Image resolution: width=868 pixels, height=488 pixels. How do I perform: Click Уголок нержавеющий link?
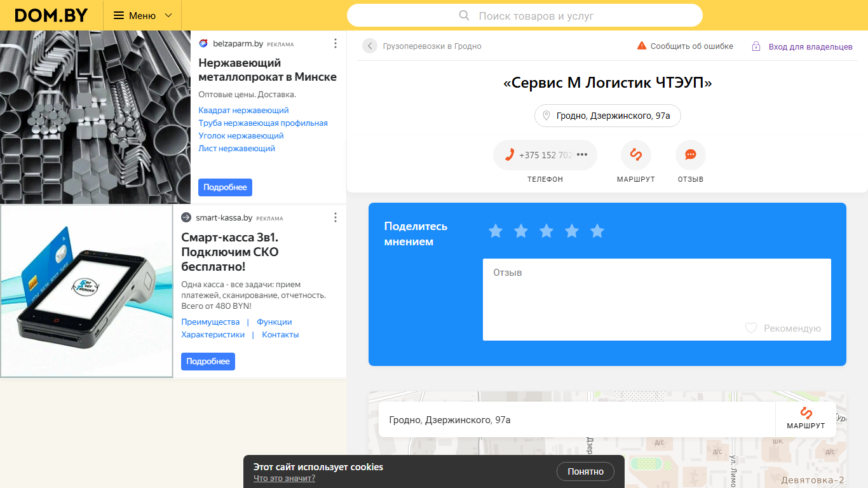pyautogui.click(x=241, y=136)
